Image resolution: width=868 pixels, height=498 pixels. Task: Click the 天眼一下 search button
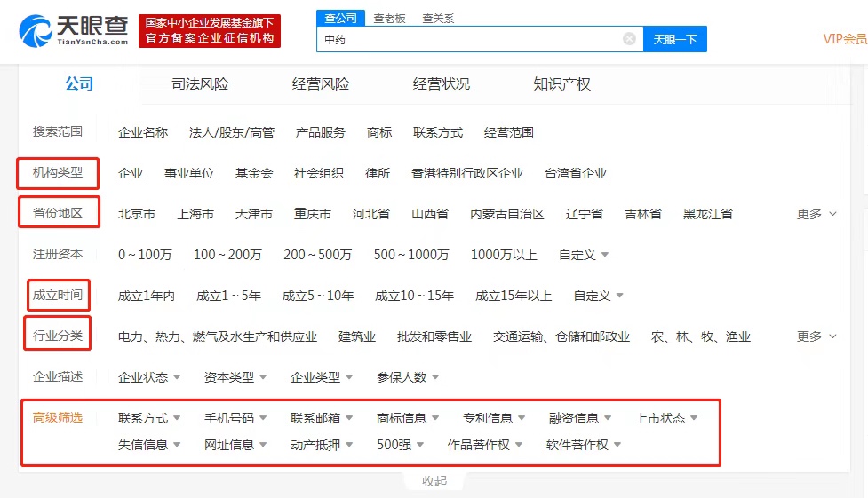(674, 39)
